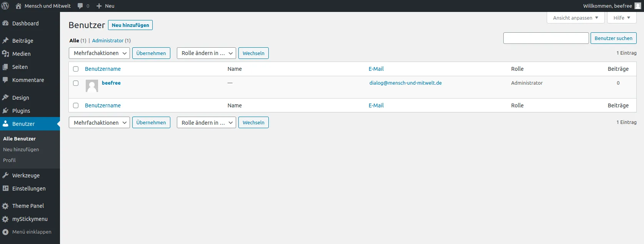Select the checkbox for user beefree
644x244 pixels.
[76, 83]
